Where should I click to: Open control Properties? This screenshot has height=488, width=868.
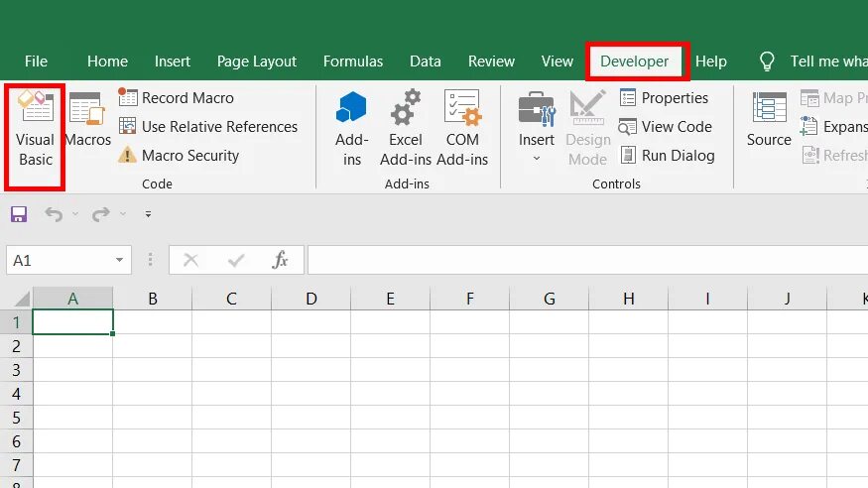[x=664, y=98]
